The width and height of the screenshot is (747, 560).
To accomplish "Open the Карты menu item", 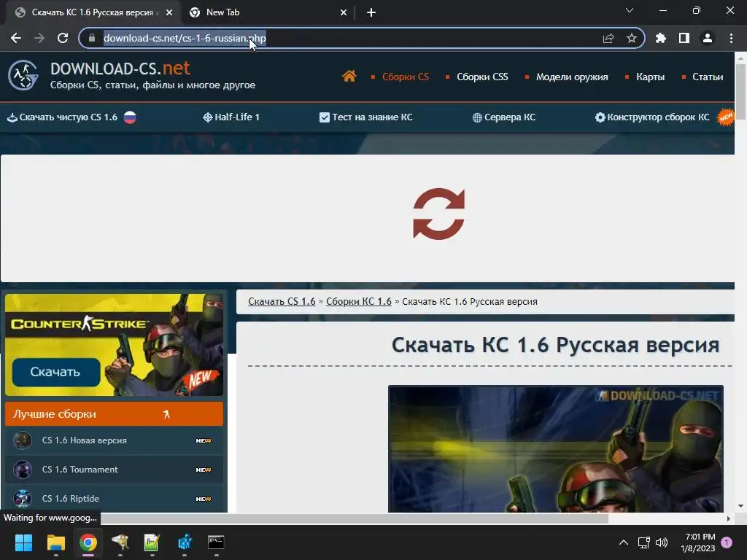I will point(650,77).
